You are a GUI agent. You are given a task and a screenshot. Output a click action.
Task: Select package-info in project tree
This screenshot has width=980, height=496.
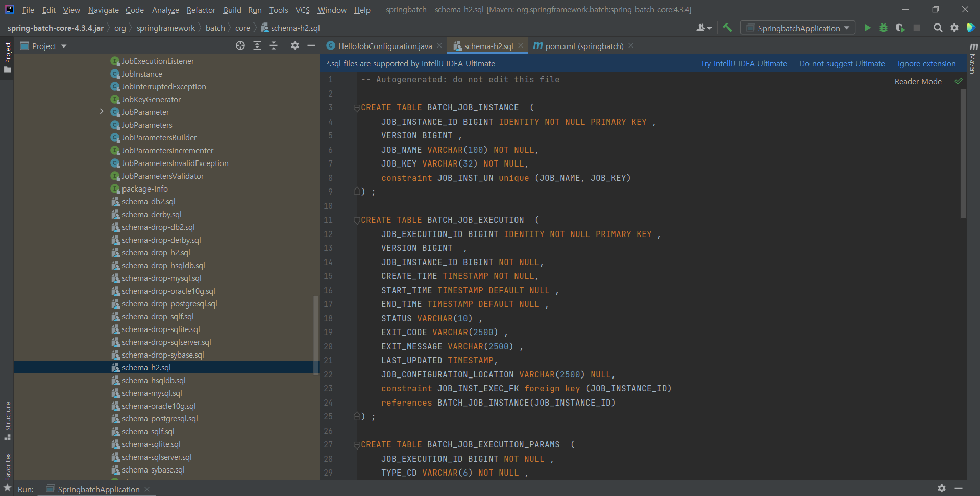[x=144, y=189]
